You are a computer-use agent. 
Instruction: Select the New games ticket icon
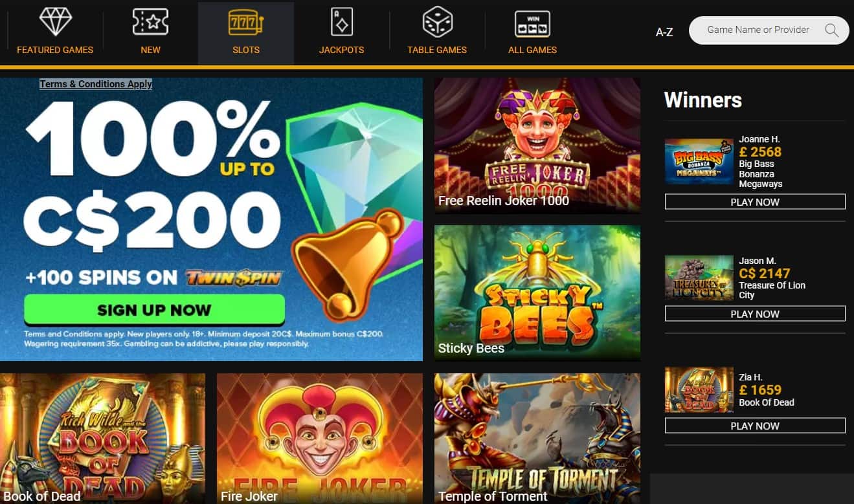(150, 22)
